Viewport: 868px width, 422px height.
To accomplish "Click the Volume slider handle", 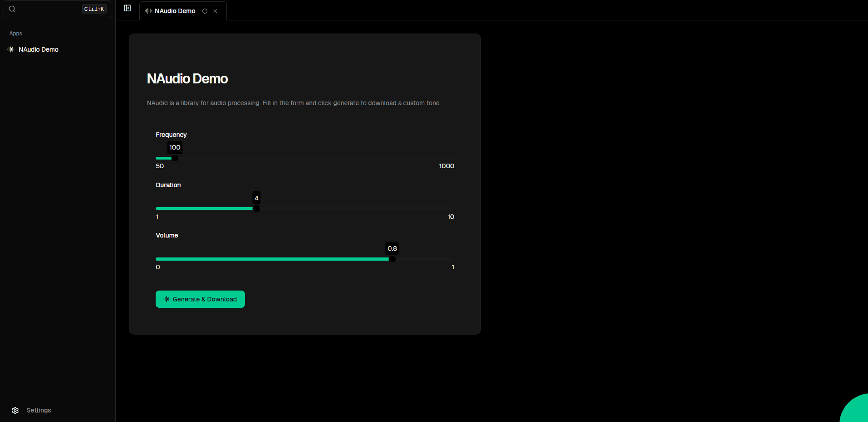I will point(392,259).
